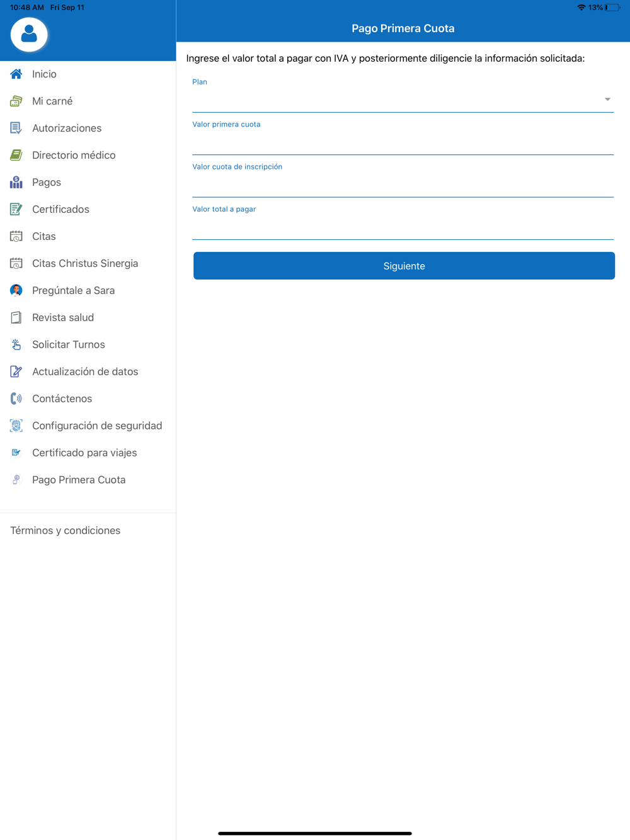630x840 pixels.
Task: Open the Inicio menu item
Action: click(x=88, y=74)
